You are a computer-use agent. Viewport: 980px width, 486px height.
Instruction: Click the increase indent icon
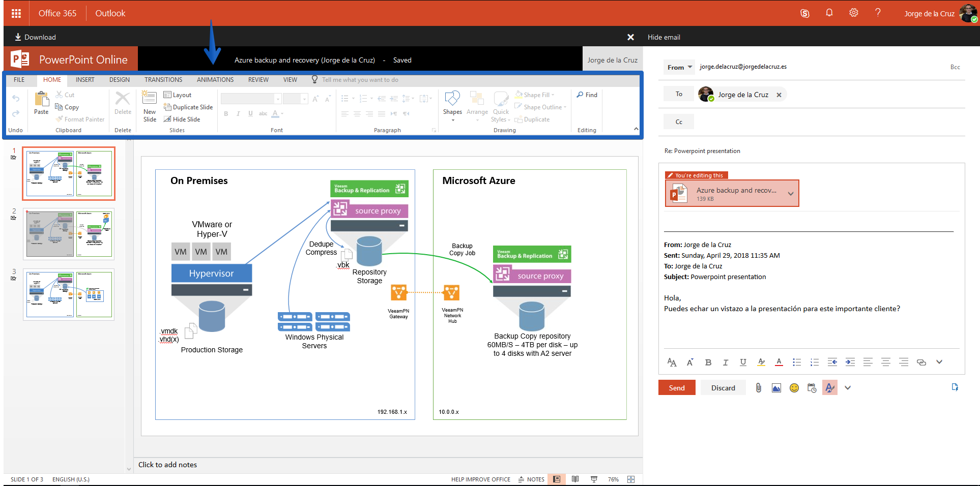[x=850, y=362]
